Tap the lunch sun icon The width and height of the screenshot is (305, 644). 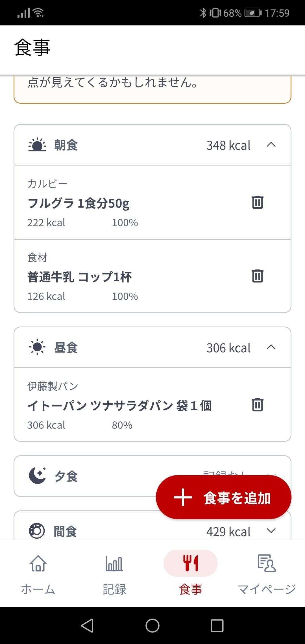[x=37, y=347]
